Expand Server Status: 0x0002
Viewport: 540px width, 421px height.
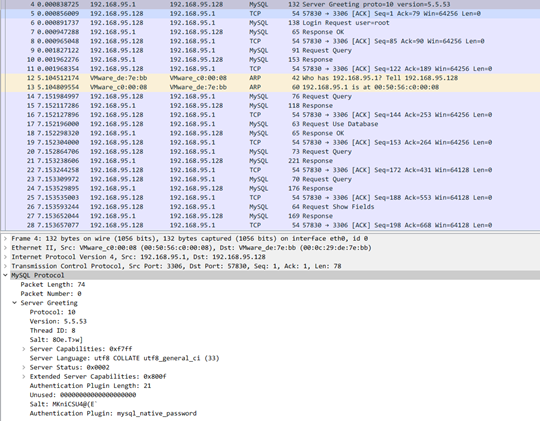point(24,367)
